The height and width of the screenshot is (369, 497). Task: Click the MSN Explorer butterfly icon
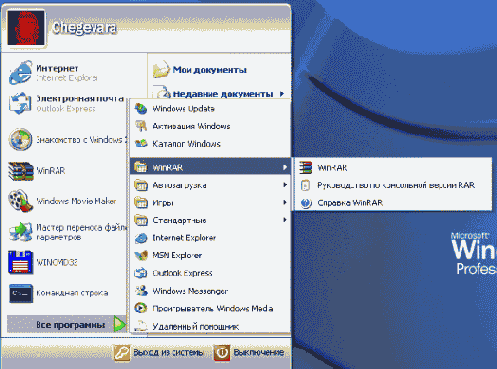(x=141, y=255)
